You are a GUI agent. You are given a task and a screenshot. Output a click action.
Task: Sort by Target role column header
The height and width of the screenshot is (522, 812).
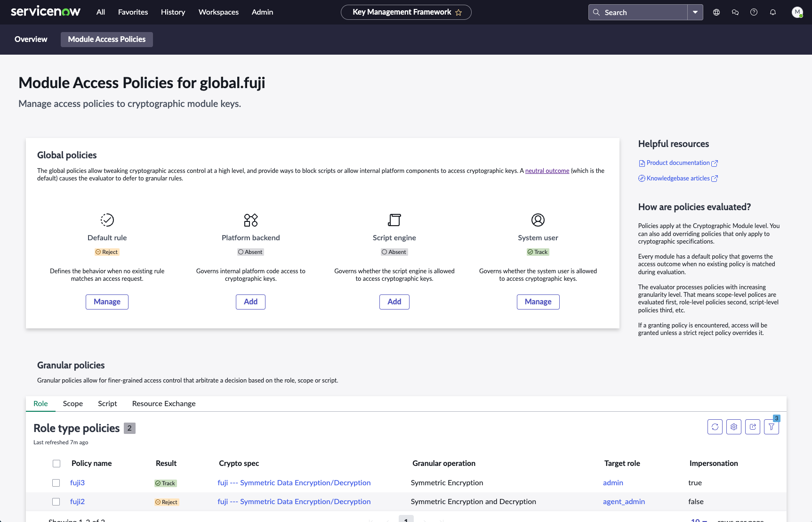coord(622,464)
